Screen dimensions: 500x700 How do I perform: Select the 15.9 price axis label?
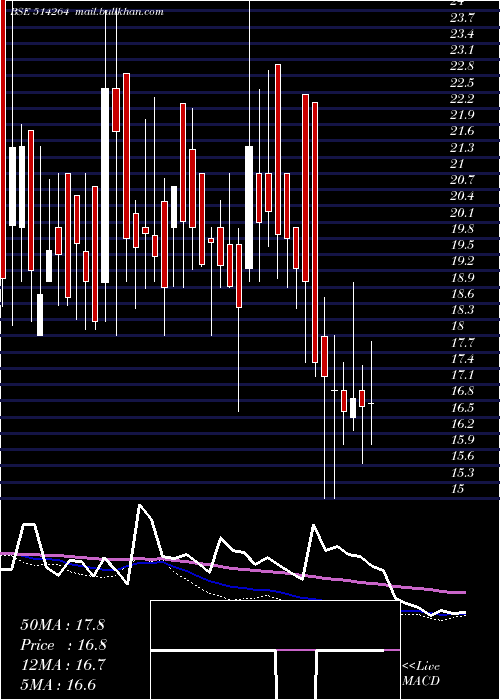point(462,440)
